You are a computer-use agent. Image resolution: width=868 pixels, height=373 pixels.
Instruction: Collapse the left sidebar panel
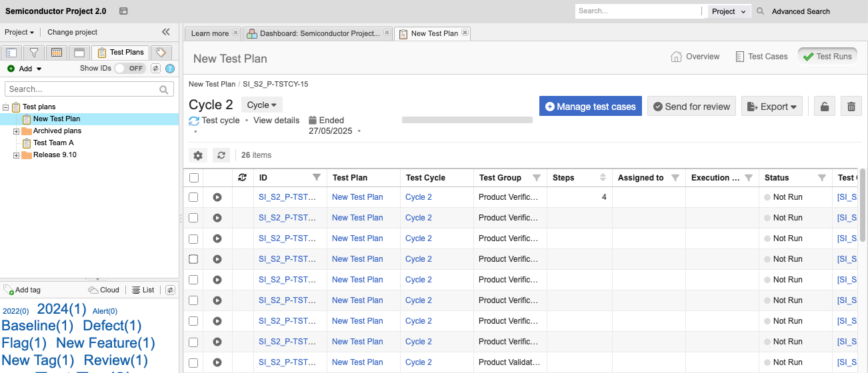point(166,32)
